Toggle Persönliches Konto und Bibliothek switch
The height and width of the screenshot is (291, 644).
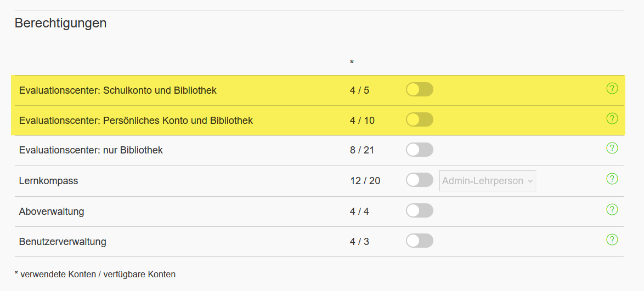pyautogui.click(x=419, y=119)
